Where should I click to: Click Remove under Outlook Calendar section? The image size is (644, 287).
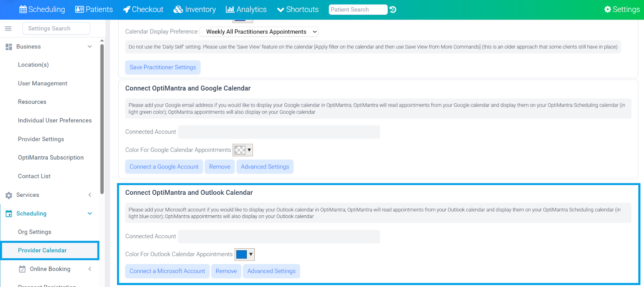[x=226, y=271]
